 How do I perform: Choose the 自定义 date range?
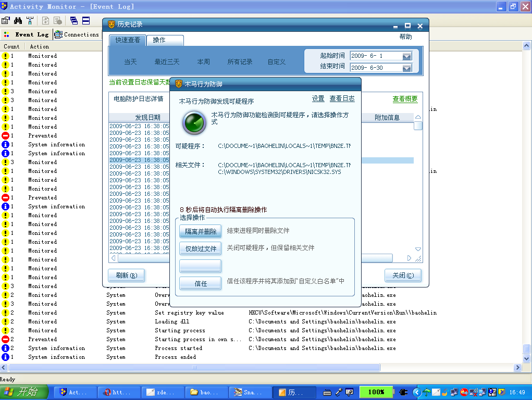pos(277,62)
